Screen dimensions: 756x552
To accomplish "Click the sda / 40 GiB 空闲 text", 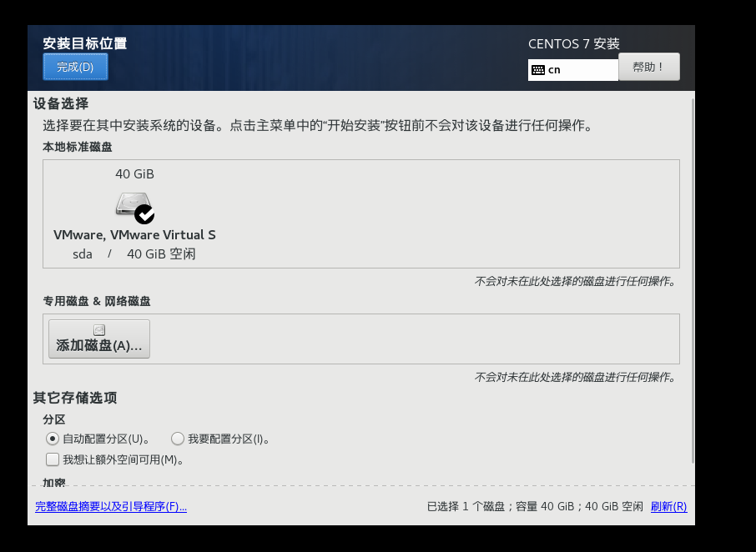I will click(134, 253).
